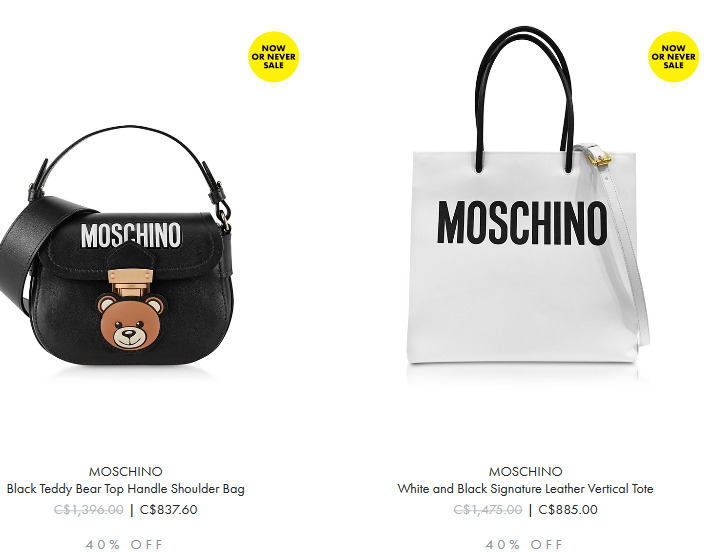Click the gold clasp on the black bag
This screenshot has width=708, height=553.
[130, 281]
